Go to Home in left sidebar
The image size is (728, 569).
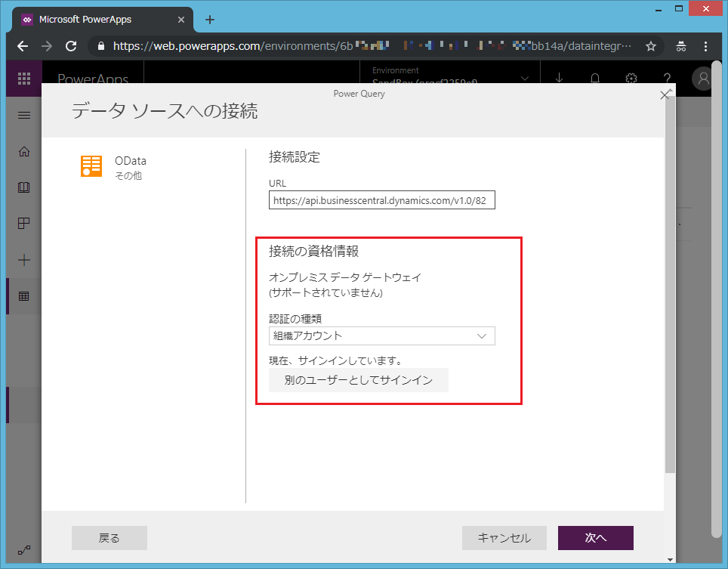(24, 151)
